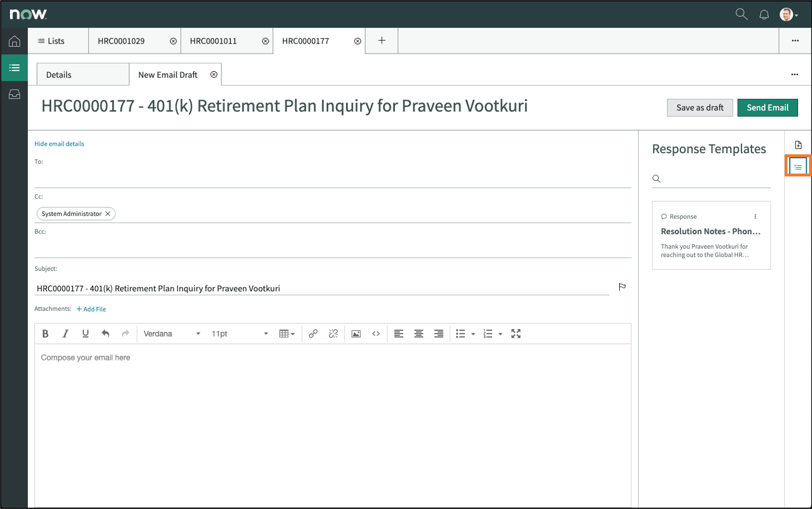Screen dimensions: 812x509
Task: Open the insert table dropdown
Action: (287, 334)
